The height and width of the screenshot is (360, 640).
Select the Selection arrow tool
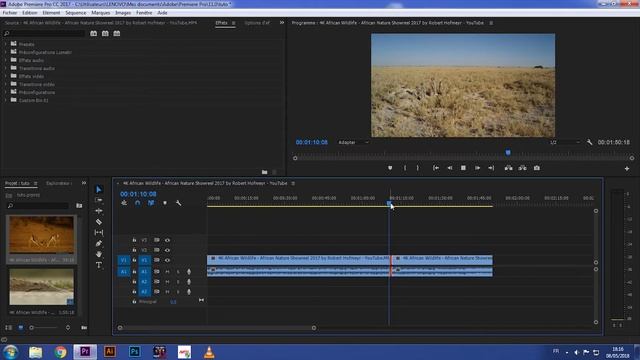coord(99,189)
